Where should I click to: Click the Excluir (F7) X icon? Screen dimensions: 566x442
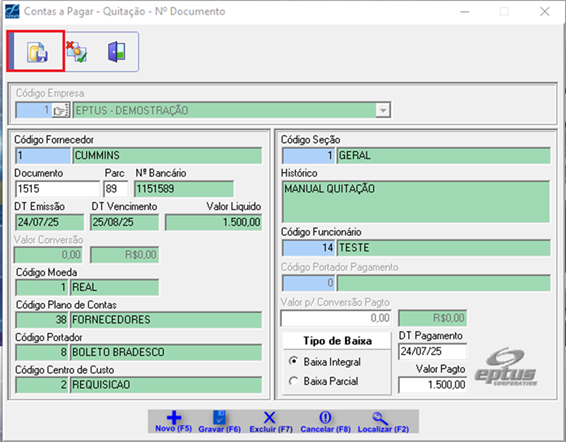269,417
